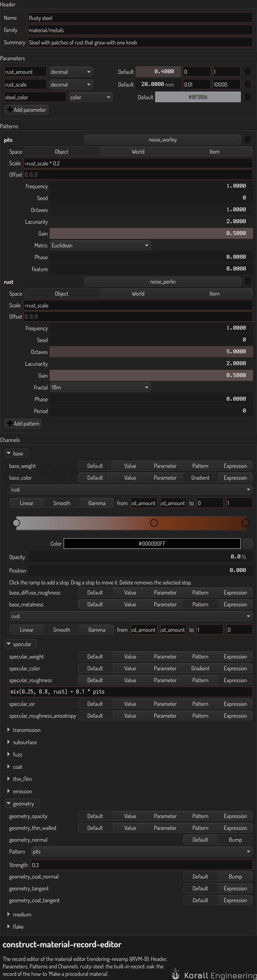Open the steel_color type dropdown showing color
The height and width of the screenshot is (980, 257).
(x=91, y=97)
